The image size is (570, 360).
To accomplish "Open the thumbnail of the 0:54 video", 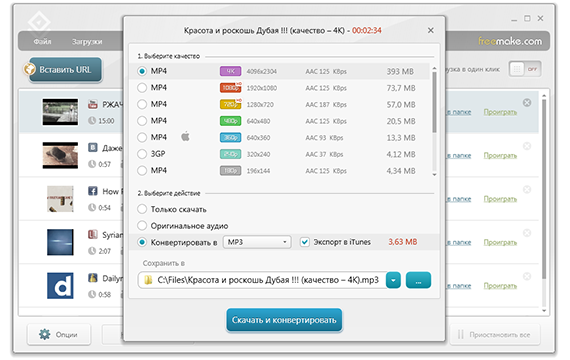I will pyautogui.click(x=60, y=199).
